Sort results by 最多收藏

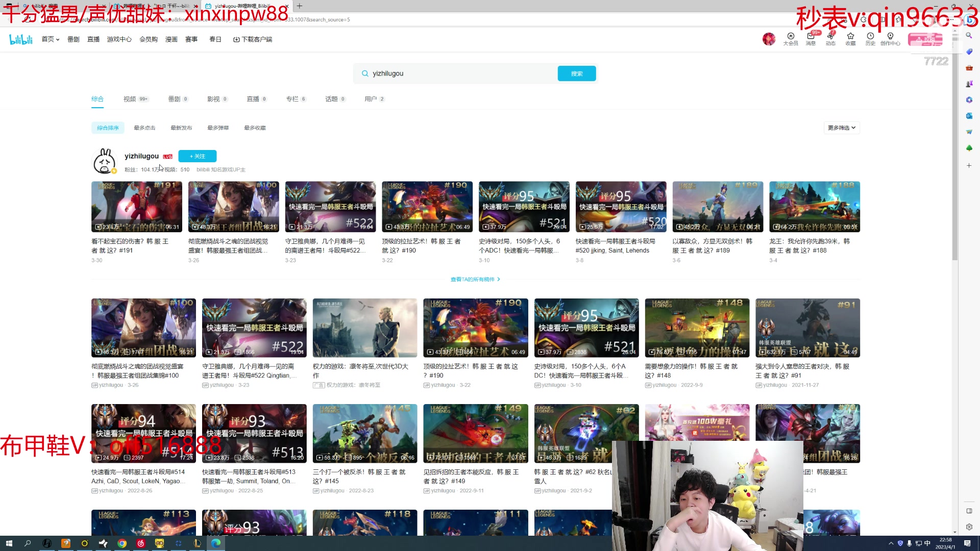pos(255,128)
